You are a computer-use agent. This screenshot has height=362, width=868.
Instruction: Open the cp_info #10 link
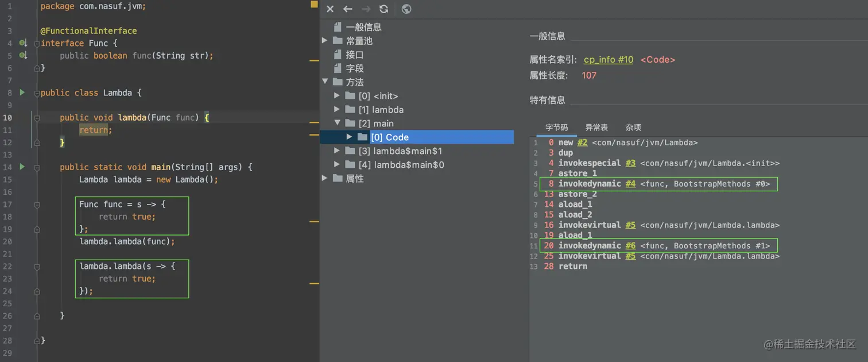[x=609, y=60]
